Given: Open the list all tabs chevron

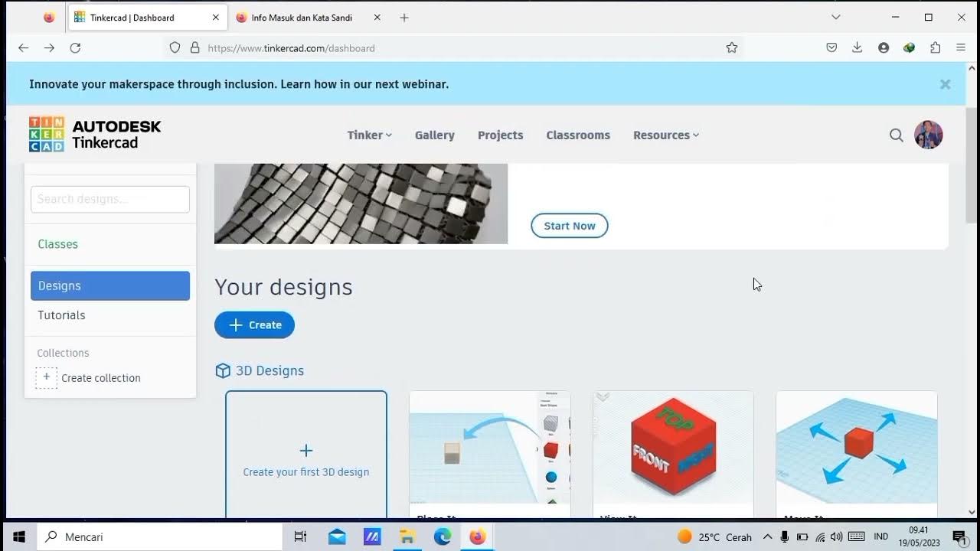Looking at the screenshot, I should 836,17.
